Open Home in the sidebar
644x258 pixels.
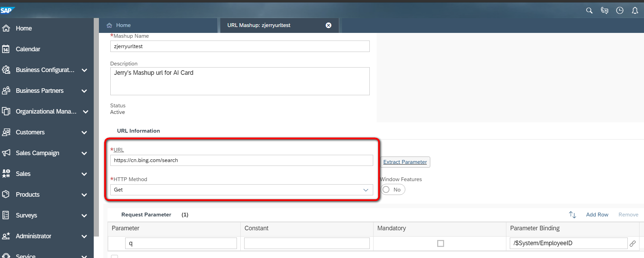(24, 28)
